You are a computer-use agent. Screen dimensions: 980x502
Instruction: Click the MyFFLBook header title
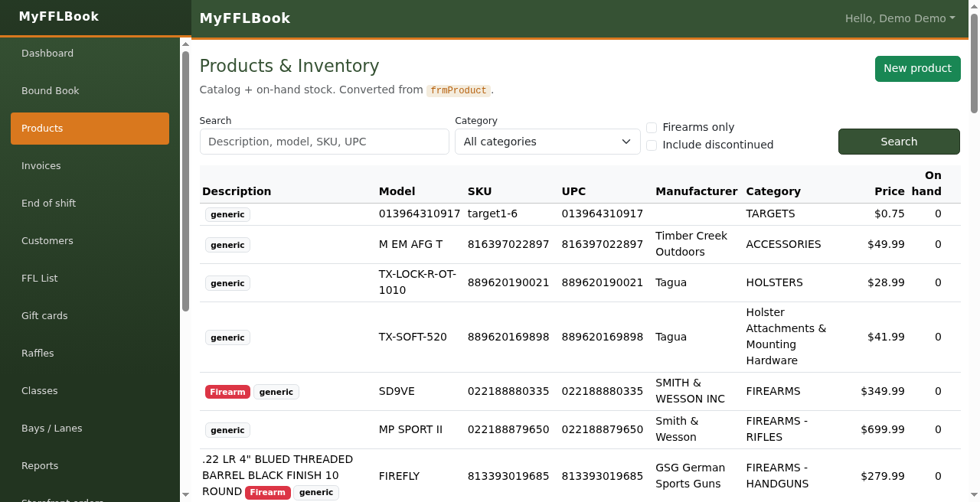(x=245, y=18)
